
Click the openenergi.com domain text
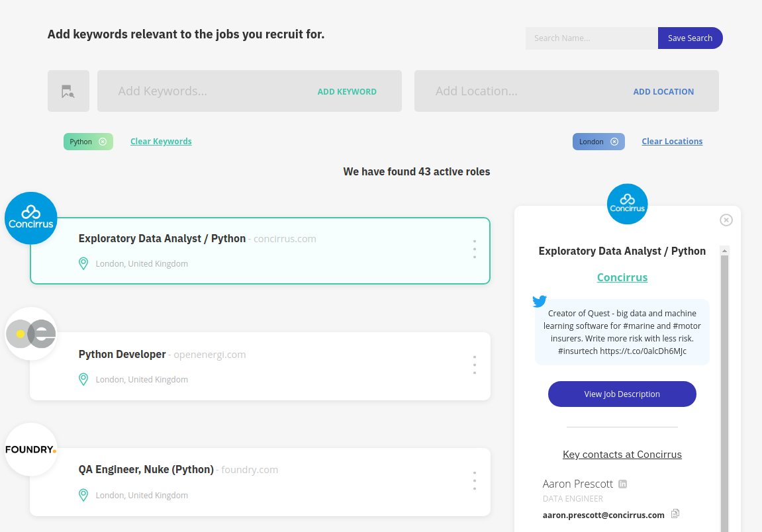(209, 355)
